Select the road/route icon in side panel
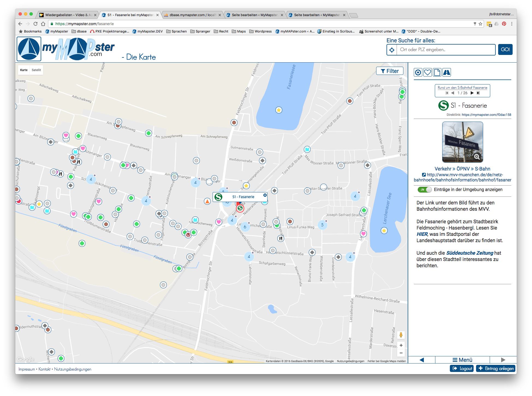This screenshot has width=532, height=396. coord(447,72)
